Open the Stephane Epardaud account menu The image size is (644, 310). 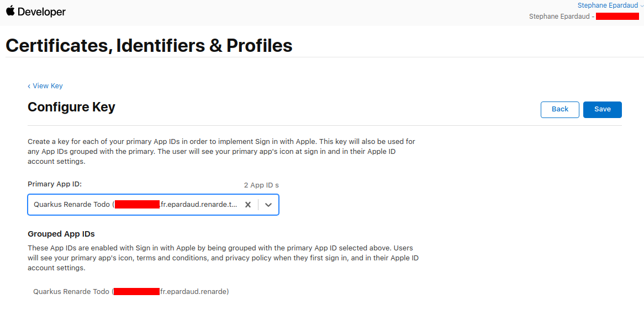[x=608, y=6]
